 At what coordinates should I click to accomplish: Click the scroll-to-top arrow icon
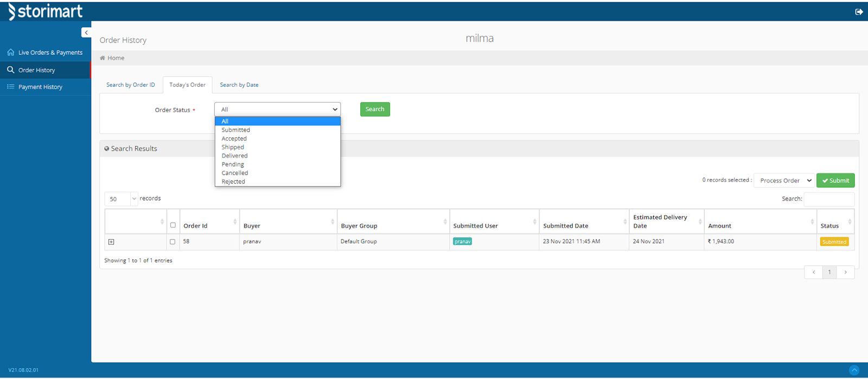(x=854, y=370)
